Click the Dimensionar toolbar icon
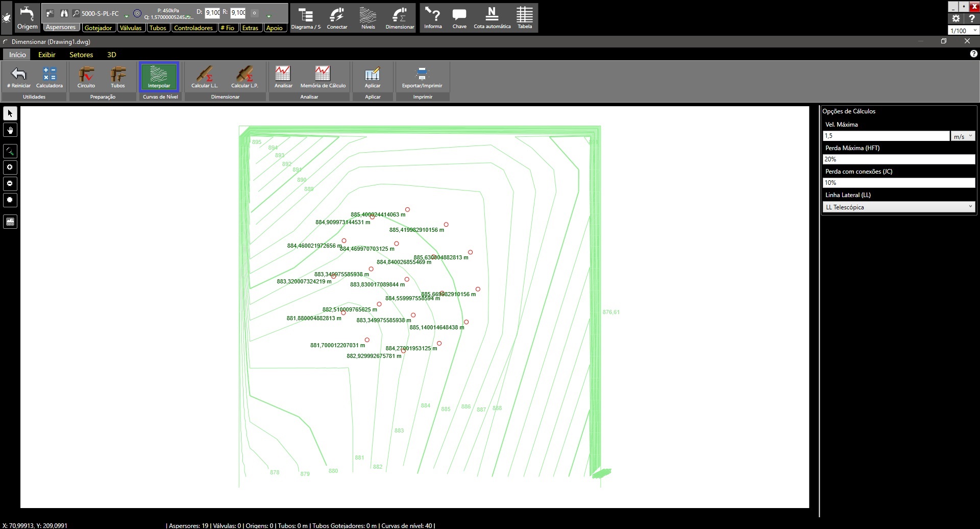Viewport: 980px width, 529px height. tap(400, 18)
